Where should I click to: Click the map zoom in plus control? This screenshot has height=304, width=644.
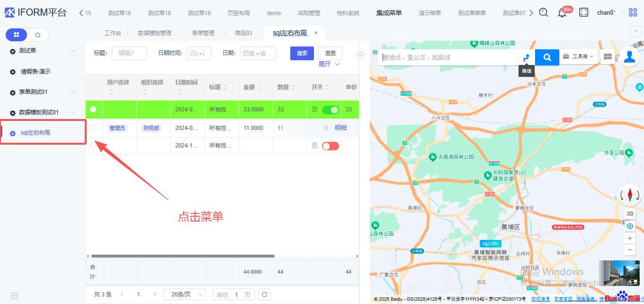tap(630, 238)
